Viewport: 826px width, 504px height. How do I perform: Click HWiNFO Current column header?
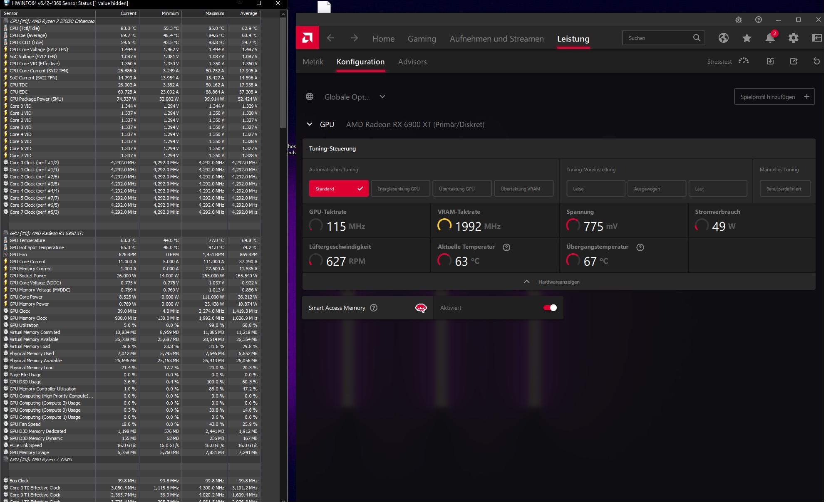pyautogui.click(x=118, y=14)
